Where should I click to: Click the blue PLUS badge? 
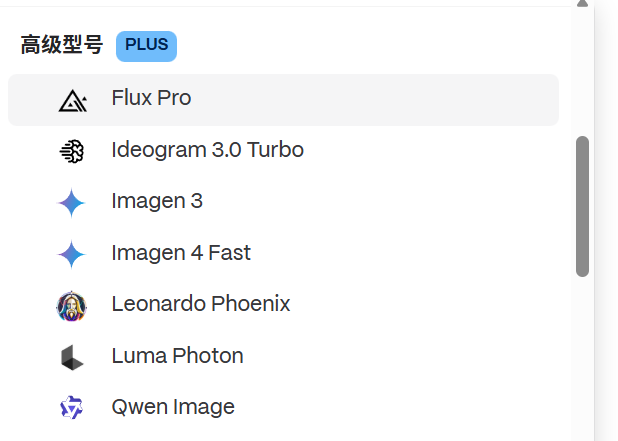tap(146, 46)
